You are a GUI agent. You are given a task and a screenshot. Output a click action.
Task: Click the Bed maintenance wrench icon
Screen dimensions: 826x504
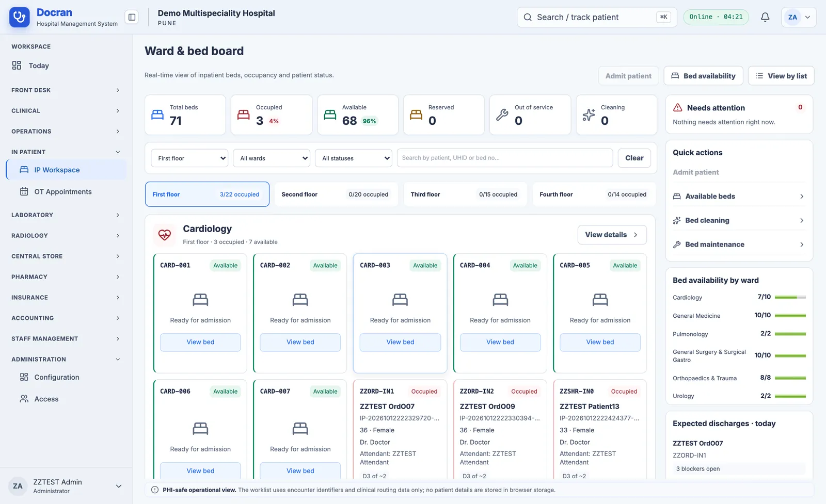coord(677,245)
